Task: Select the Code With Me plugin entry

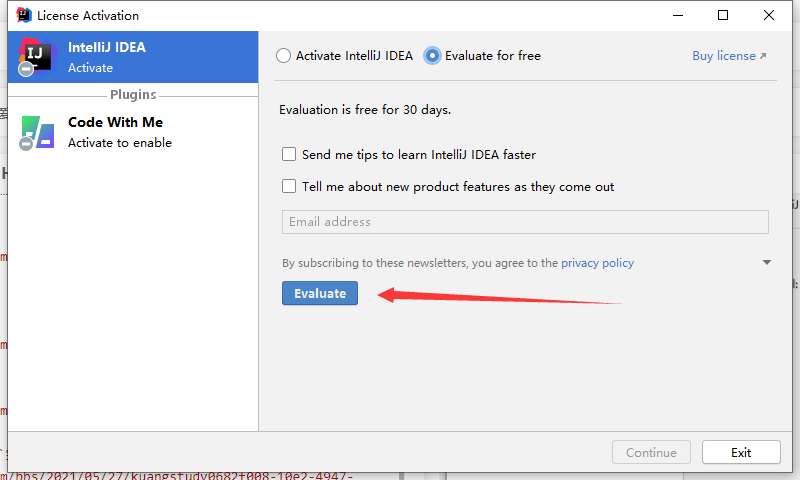Action: click(x=133, y=132)
